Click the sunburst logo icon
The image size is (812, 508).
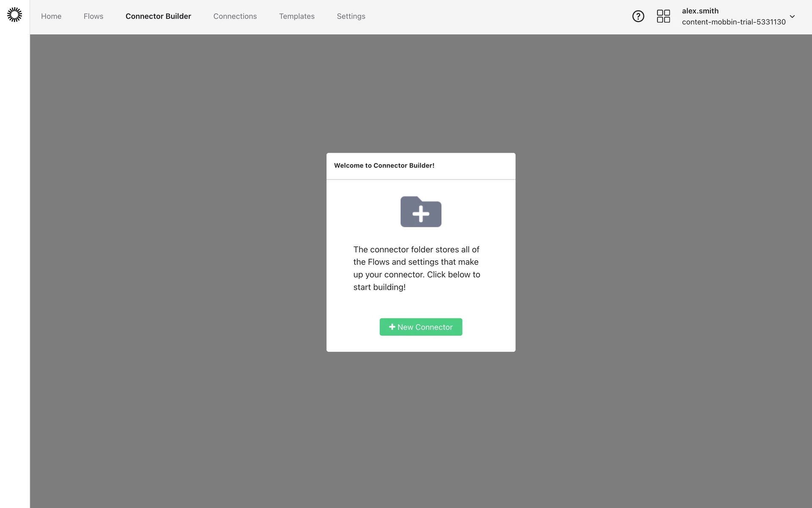tap(14, 15)
